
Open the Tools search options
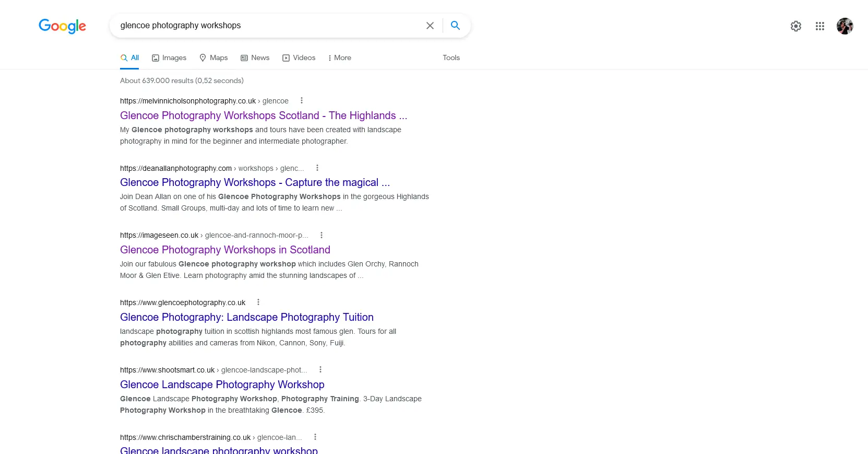click(451, 58)
